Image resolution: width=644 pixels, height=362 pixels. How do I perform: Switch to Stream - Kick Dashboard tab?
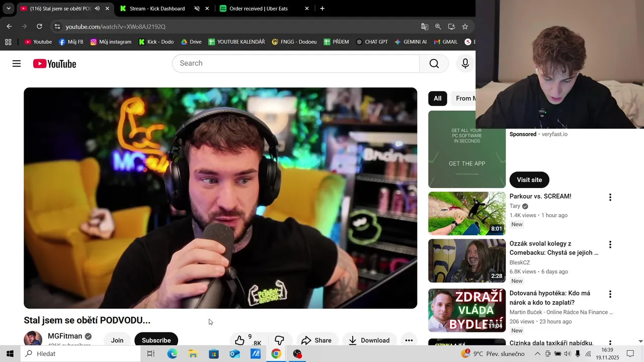point(157,9)
